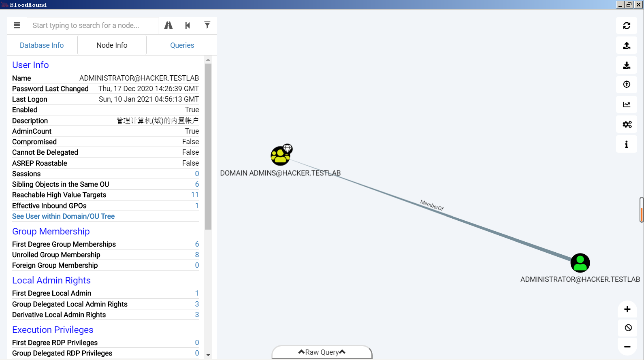Open the about info icon

(x=627, y=144)
